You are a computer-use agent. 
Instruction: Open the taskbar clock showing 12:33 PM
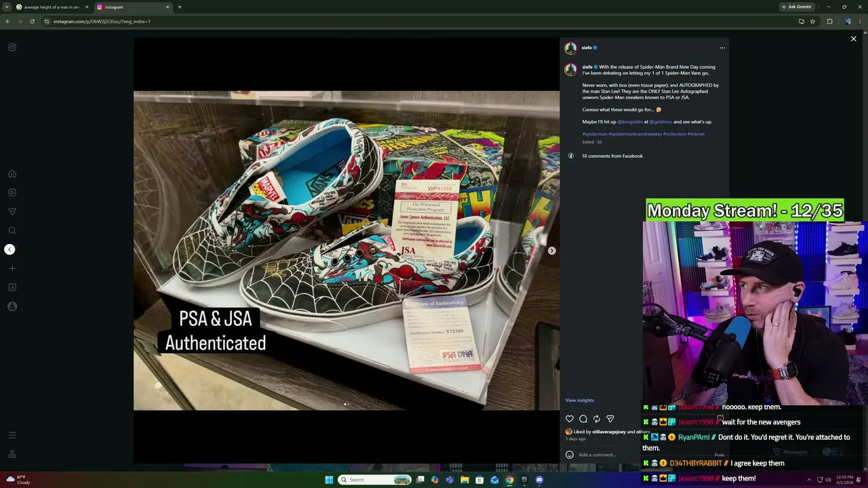pyautogui.click(x=844, y=480)
